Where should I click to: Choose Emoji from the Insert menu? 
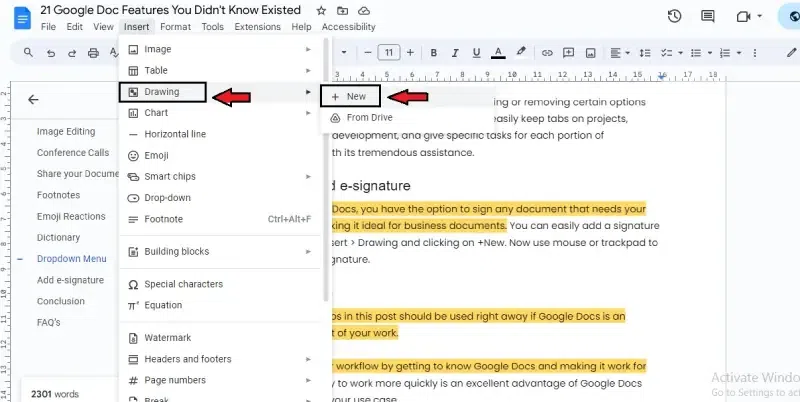(220, 156)
